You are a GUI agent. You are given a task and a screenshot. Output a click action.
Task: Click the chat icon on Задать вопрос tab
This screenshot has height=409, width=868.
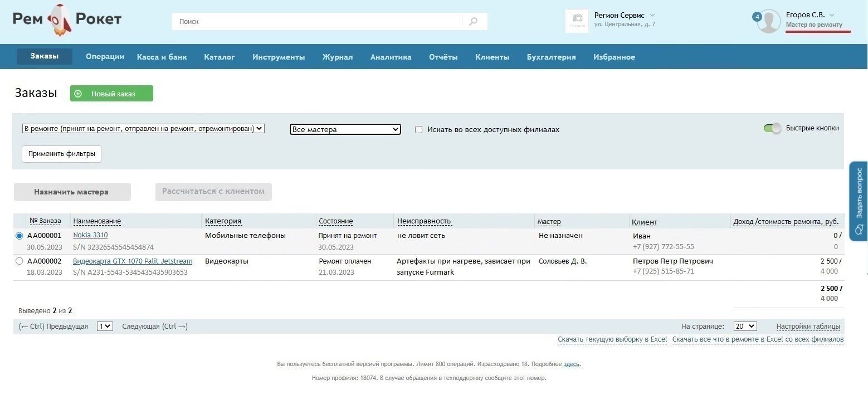pyautogui.click(x=859, y=229)
